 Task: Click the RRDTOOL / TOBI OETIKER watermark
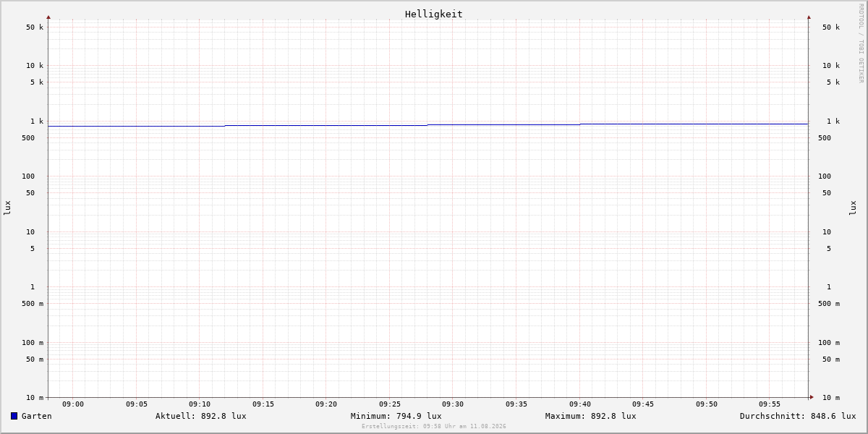[x=861, y=43]
